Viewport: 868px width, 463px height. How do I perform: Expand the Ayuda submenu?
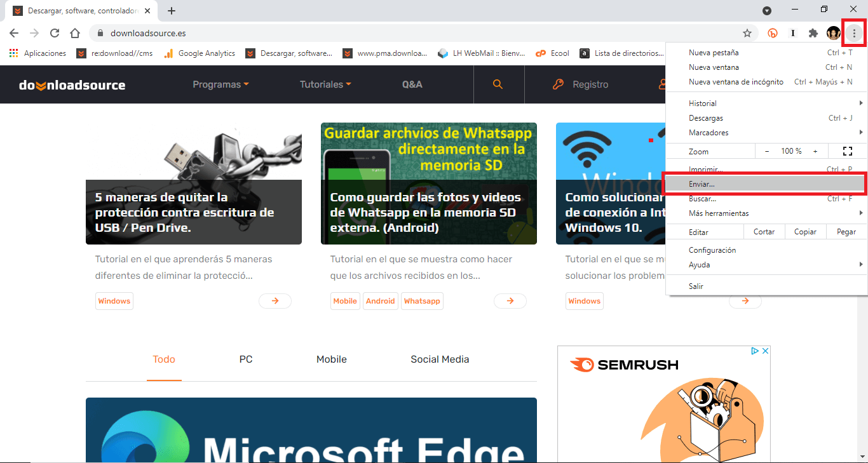[x=766, y=265]
